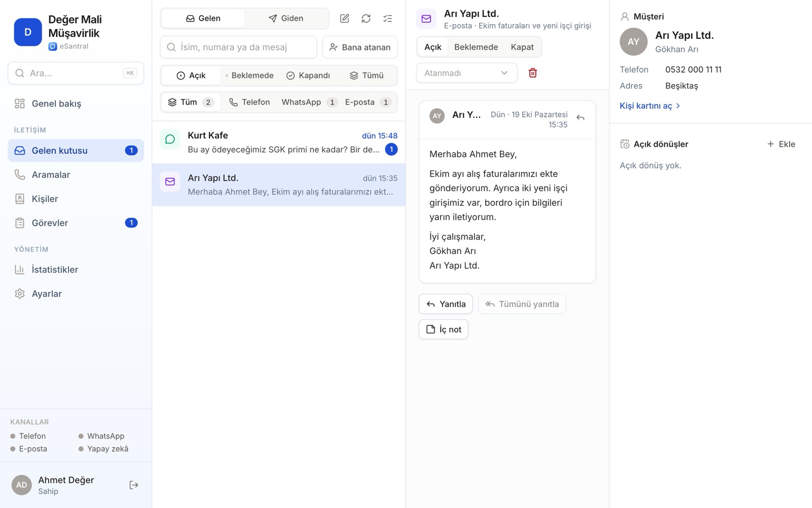Click the AY customer avatar in Müşteri panel
812x508 pixels.
[x=633, y=42]
